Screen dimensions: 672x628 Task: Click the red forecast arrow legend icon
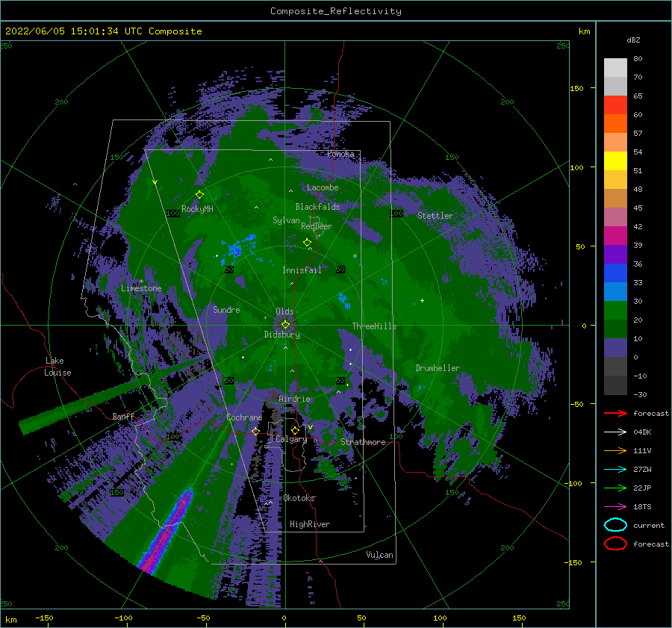tap(615, 413)
